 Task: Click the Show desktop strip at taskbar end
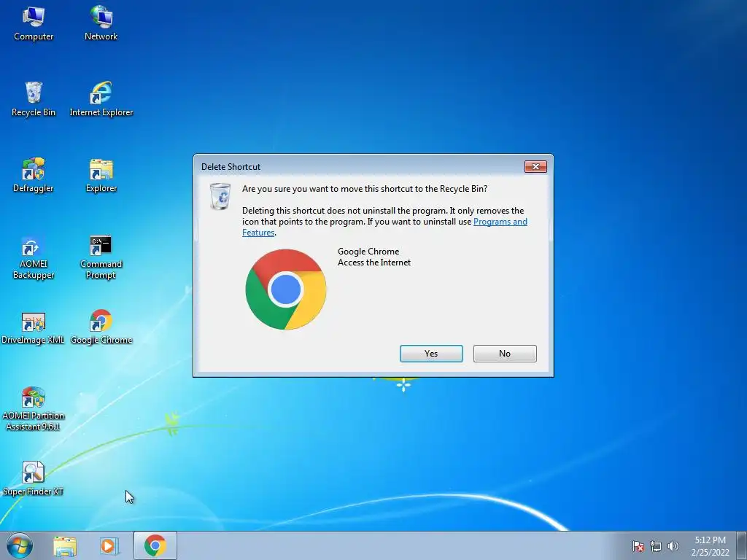[x=742, y=545]
